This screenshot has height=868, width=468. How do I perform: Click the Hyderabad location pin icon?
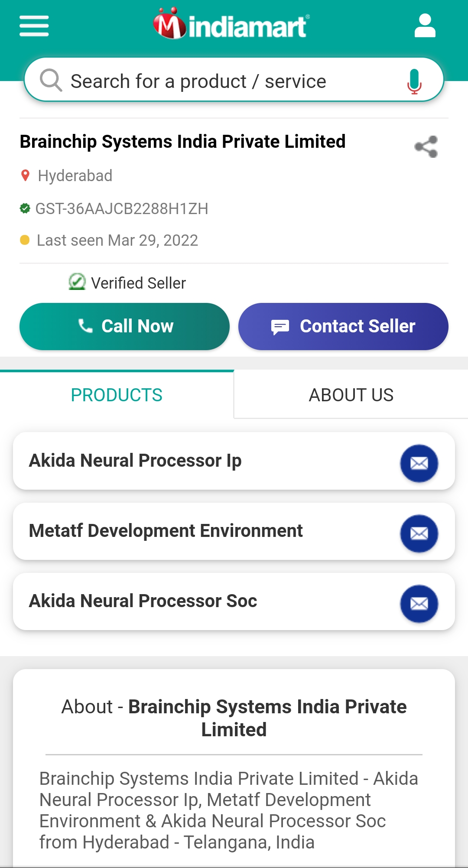26,176
